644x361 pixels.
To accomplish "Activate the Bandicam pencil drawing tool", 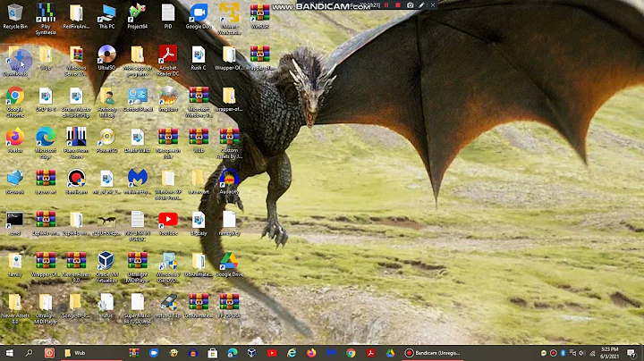I will (421, 5).
